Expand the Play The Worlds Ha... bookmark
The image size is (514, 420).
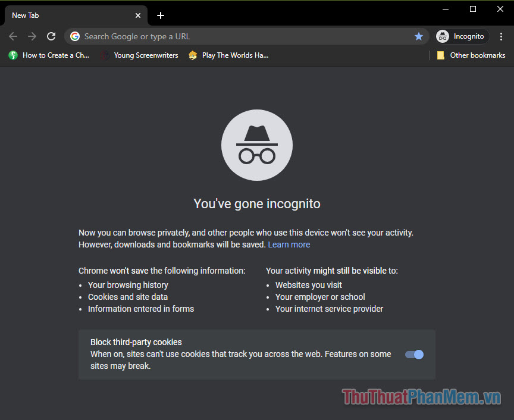click(x=228, y=55)
